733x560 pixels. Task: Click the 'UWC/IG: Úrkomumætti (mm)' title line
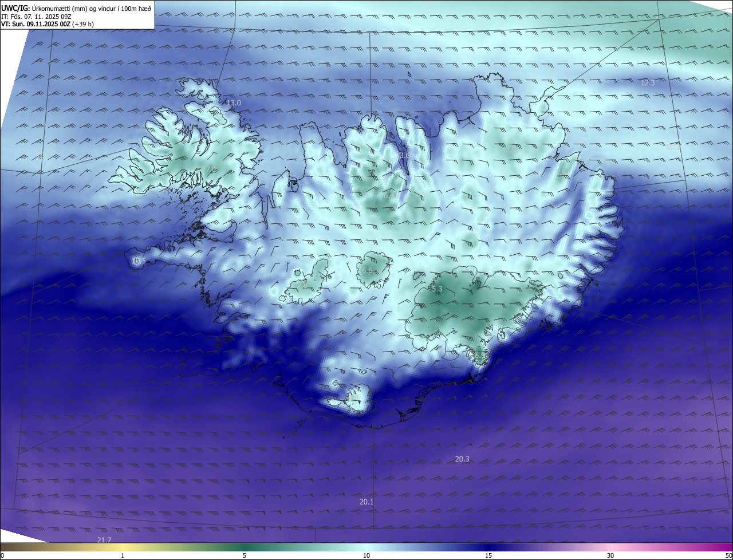(76, 8)
